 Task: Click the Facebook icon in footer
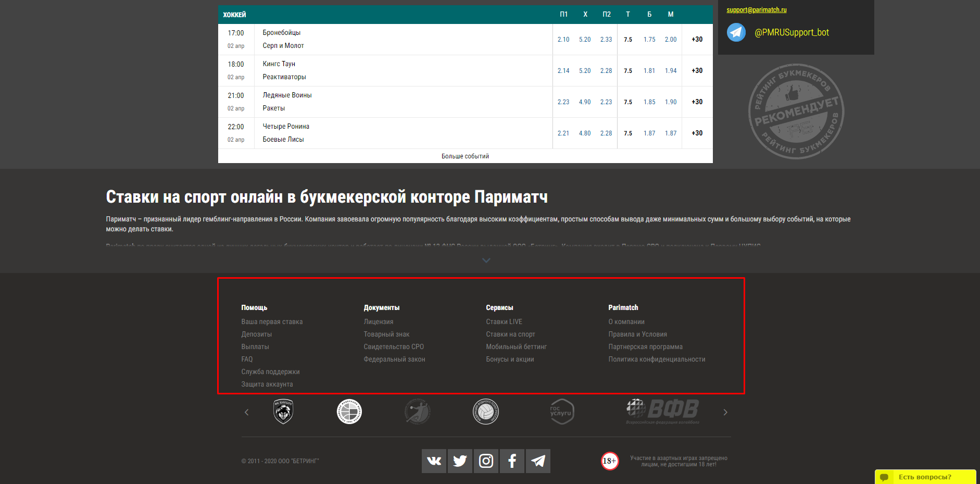coord(512,461)
